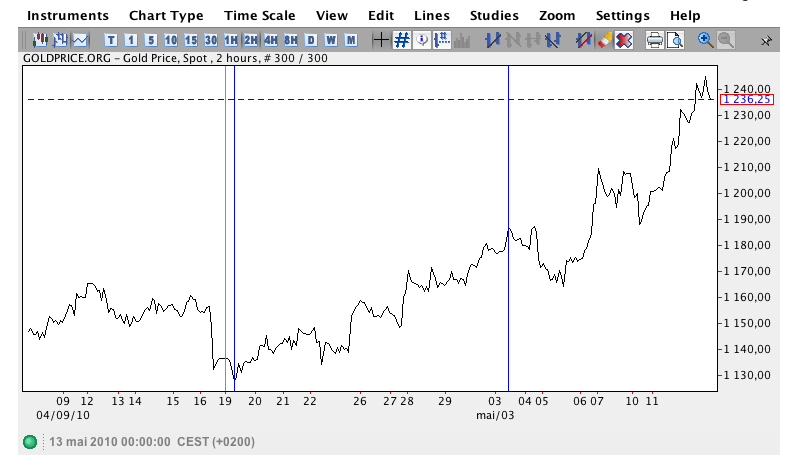The width and height of the screenshot is (785, 459).
Task: Open the Instruments menu
Action: [68, 16]
